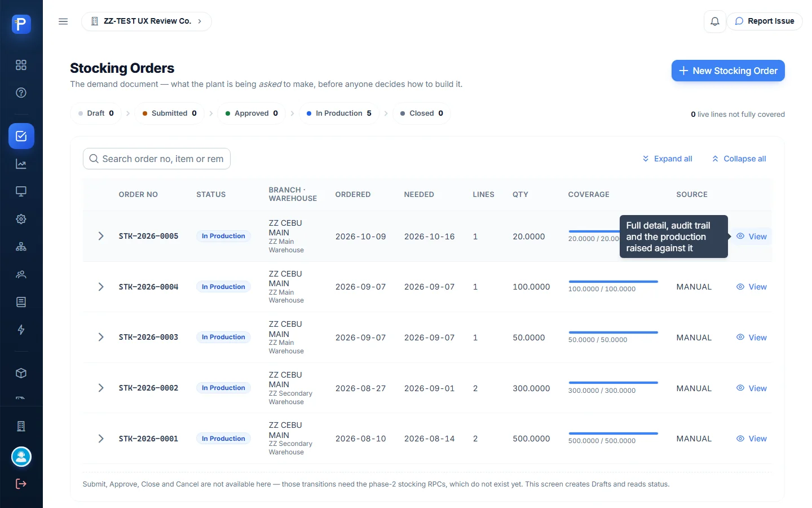Image resolution: width=812 pixels, height=508 pixels.
Task: Open the monitor screen icon in sidebar
Action: coord(21,191)
